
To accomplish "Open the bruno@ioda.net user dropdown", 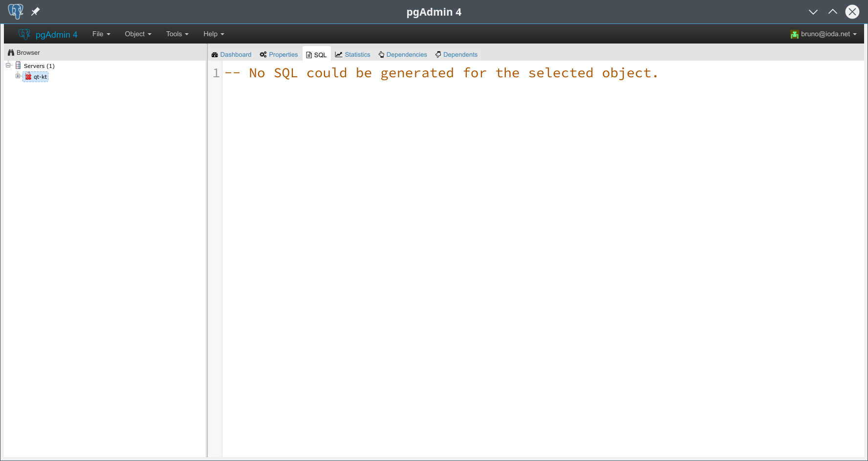I will 824,34.
